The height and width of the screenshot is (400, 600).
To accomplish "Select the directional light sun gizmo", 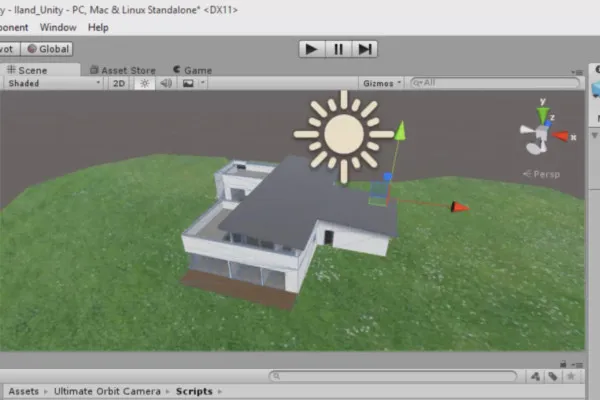I will [x=344, y=135].
